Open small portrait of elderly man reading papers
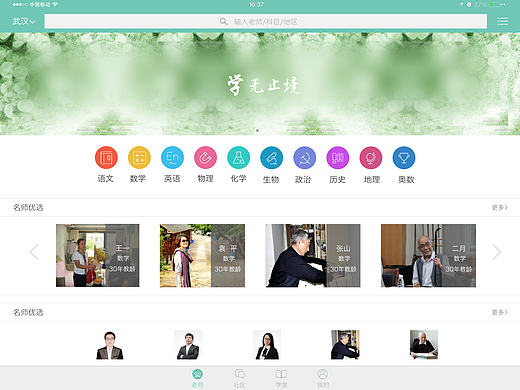The height and width of the screenshot is (390, 520). click(424, 345)
